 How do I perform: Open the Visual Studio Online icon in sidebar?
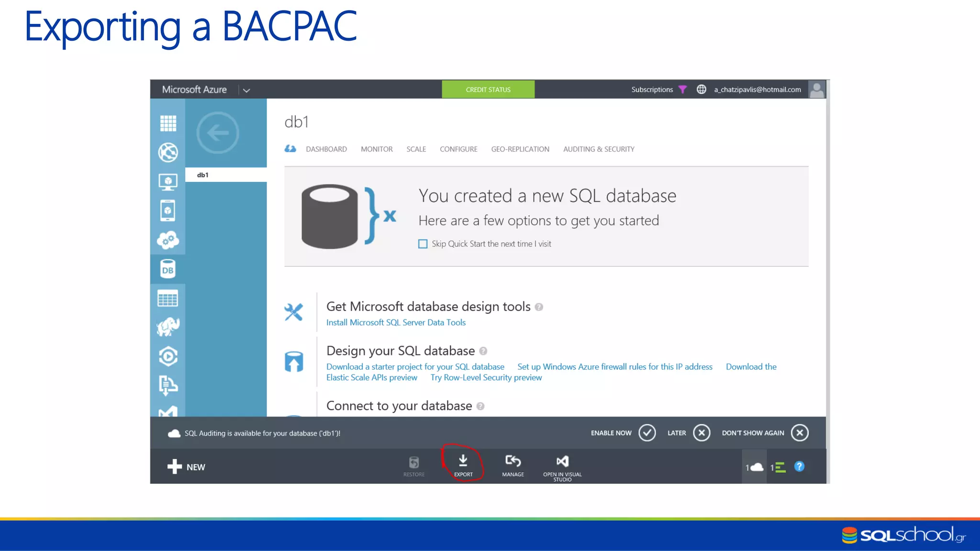pyautogui.click(x=168, y=411)
